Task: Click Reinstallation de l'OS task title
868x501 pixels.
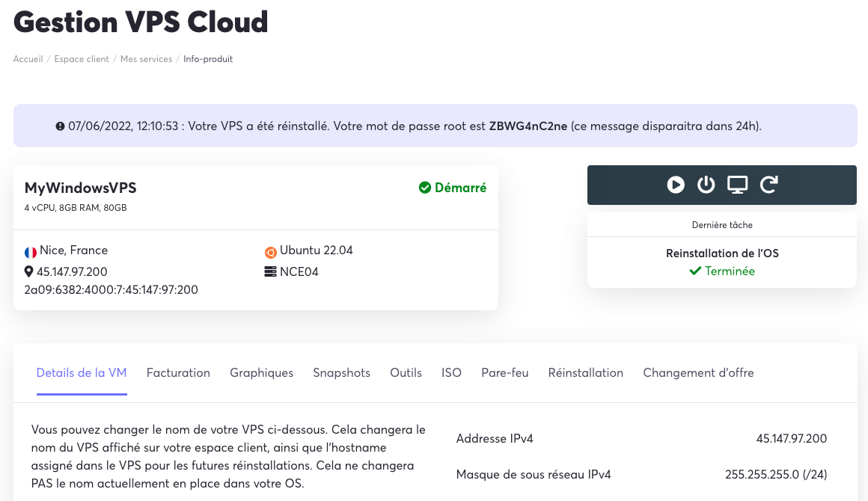Action: click(x=722, y=253)
